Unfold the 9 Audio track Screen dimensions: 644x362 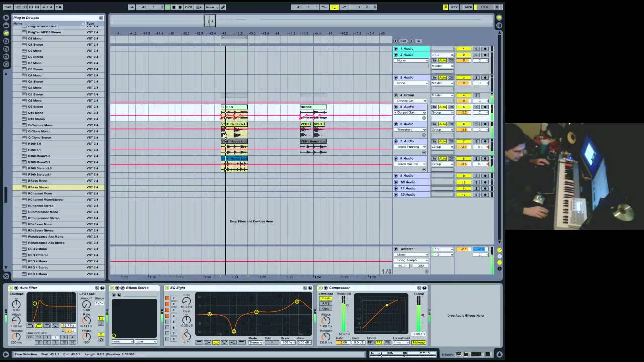point(396,176)
